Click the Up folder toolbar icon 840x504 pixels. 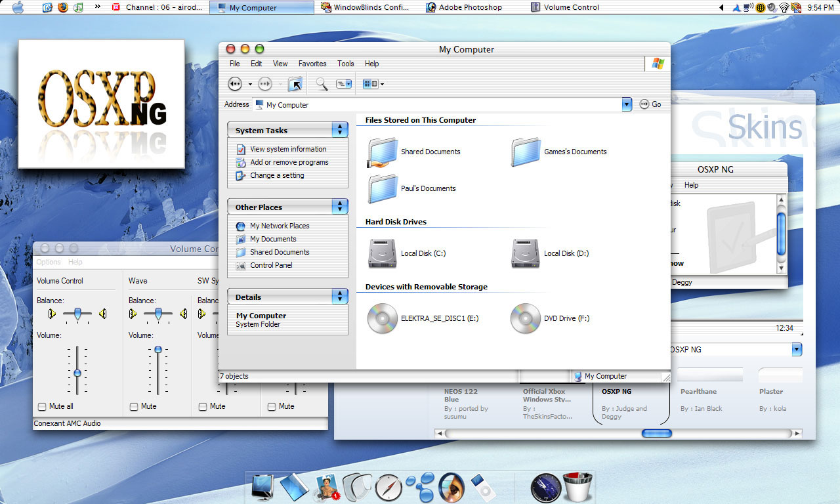tap(295, 84)
